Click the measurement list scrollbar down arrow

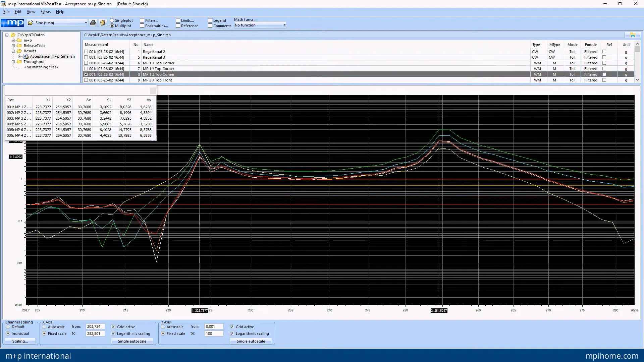(x=637, y=80)
